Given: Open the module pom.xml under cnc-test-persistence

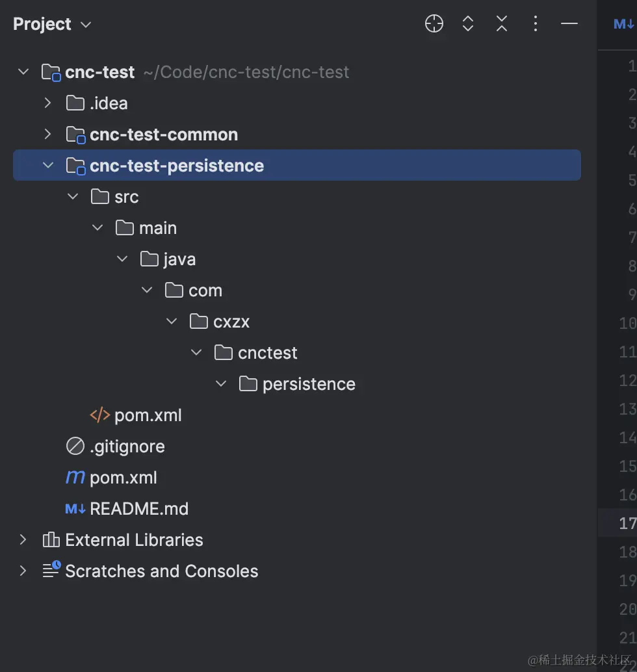Looking at the screenshot, I should [x=148, y=415].
